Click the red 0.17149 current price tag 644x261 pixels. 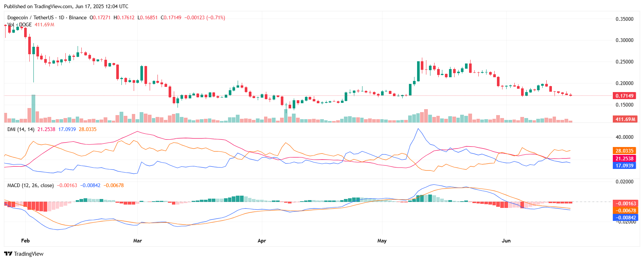[624, 96]
